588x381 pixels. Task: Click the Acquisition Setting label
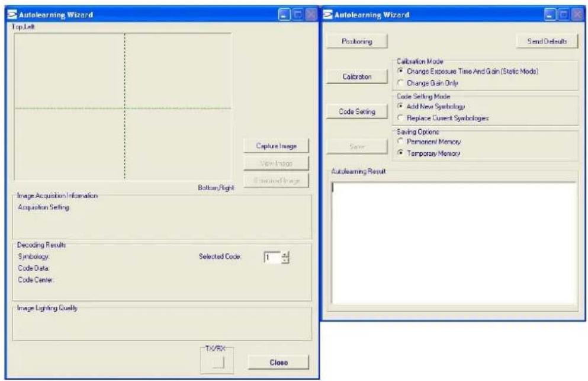(x=43, y=207)
